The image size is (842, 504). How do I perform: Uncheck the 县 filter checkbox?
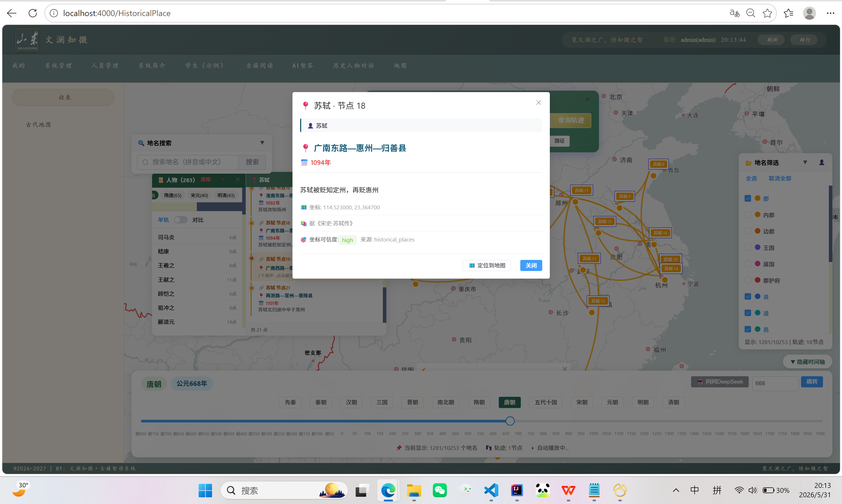click(748, 296)
